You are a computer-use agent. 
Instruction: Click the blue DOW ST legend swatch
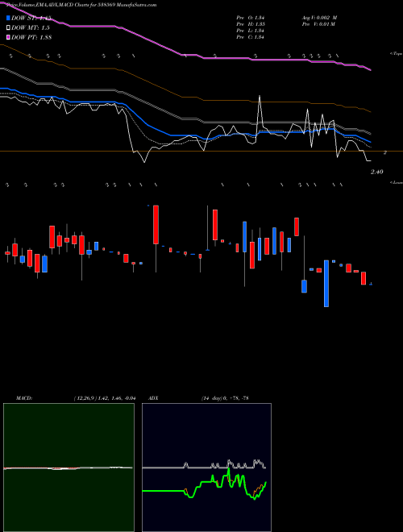point(8,18)
